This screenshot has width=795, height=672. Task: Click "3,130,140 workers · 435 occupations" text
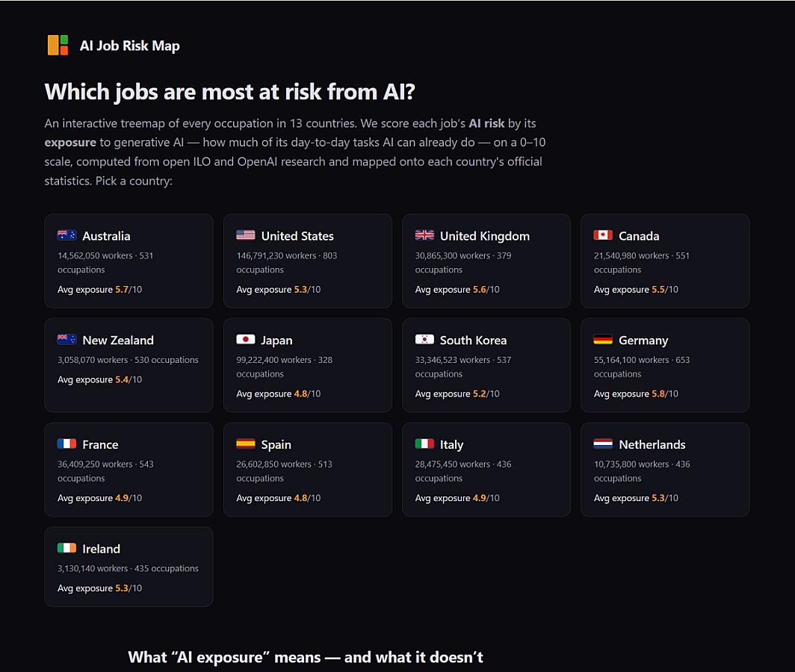pos(128,569)
